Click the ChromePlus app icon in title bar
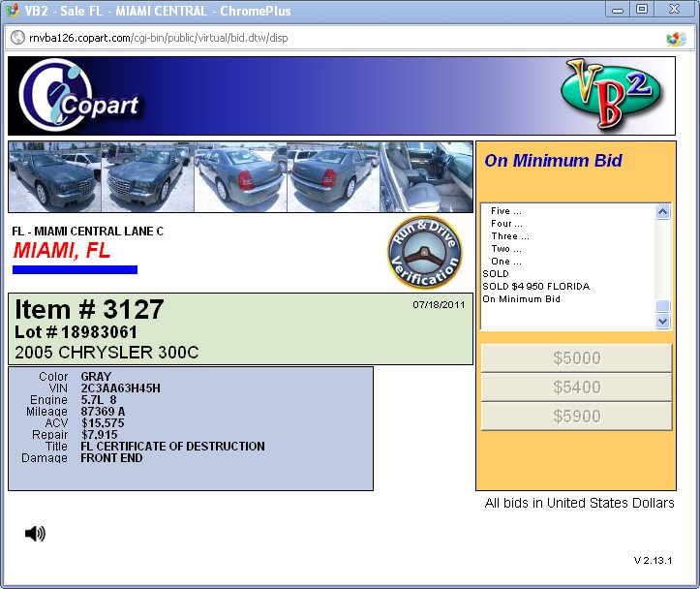The height and width of the screenshot is (589, 700). coord(12,11)
